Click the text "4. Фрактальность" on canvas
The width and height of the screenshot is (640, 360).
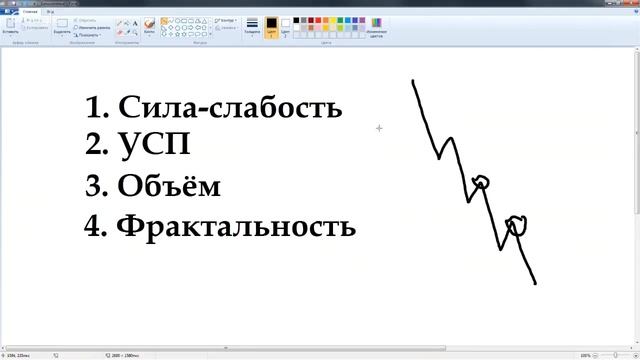220,226
